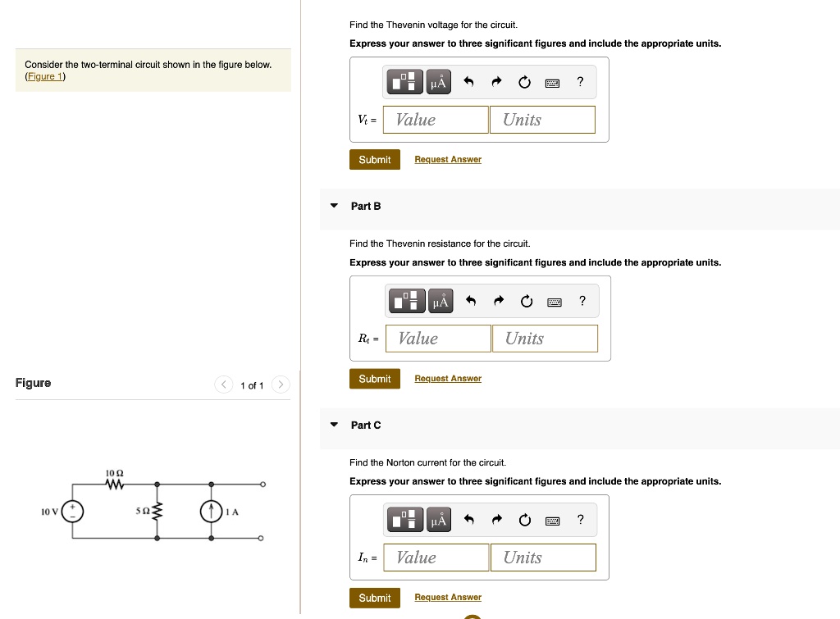Open the help question mark icon in Part C

(x=580, y=519)
